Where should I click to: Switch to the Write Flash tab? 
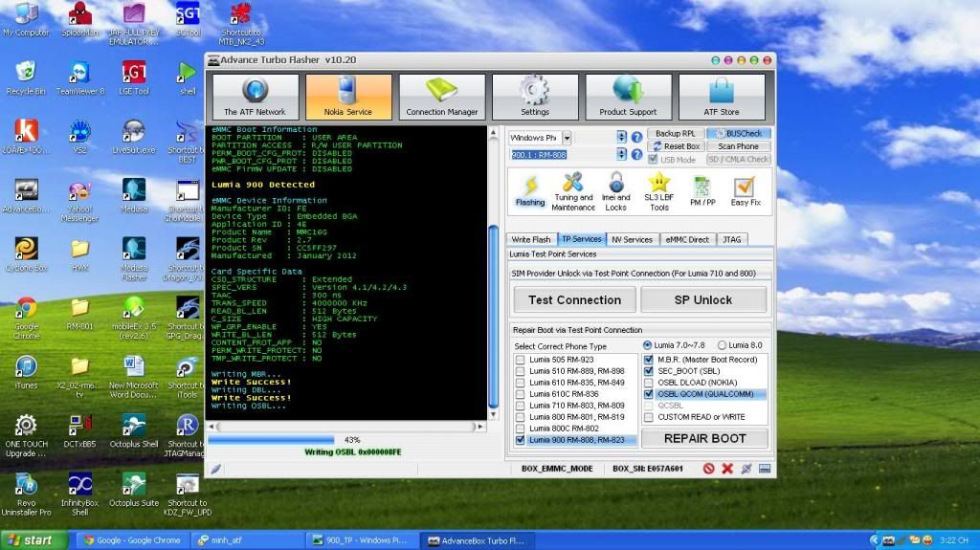530,239
